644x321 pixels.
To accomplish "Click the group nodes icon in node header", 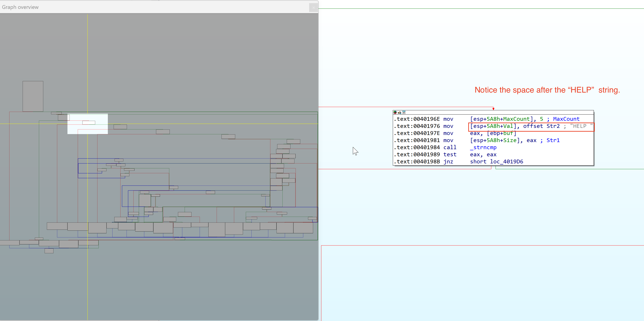I will pos(404,113).
